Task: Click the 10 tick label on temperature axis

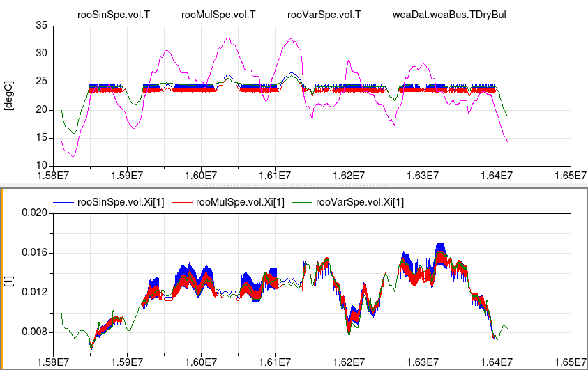Action: [40, 165]
